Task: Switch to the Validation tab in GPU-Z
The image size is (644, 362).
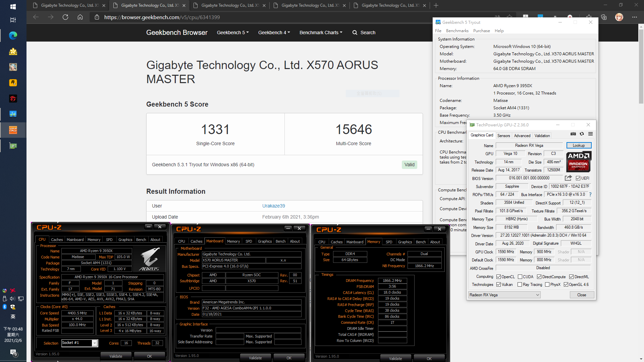Action: (542, 136)
